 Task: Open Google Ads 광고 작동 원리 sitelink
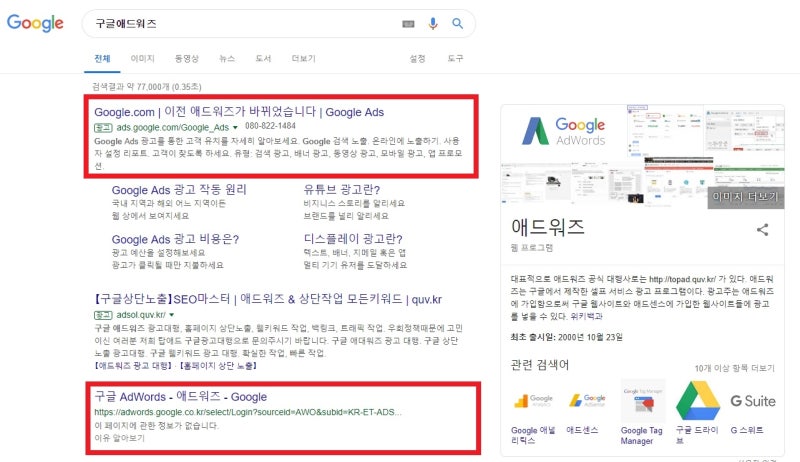click(179, 190)
